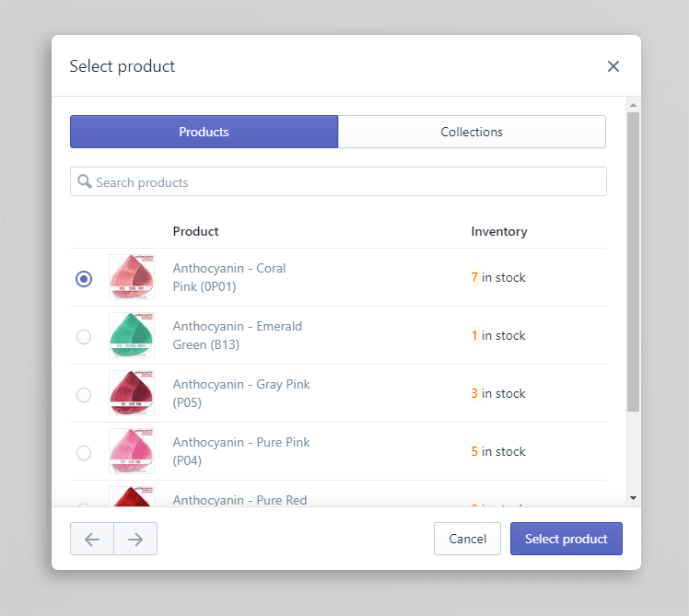Click the Gray Pink product thumbnail
This screenshot has height=616, width=689.
(132, 393)
